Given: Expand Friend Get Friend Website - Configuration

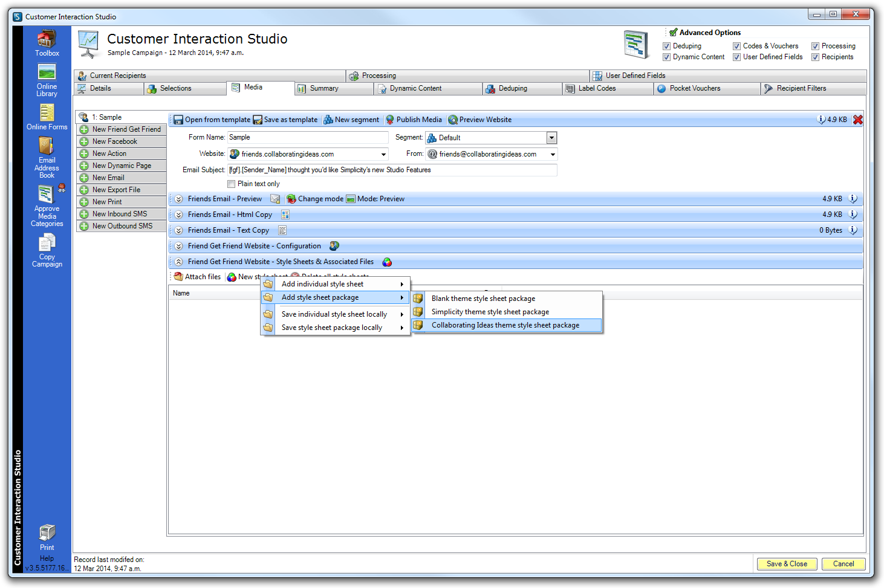Looking at the screenshot, I should click(179, 246).
